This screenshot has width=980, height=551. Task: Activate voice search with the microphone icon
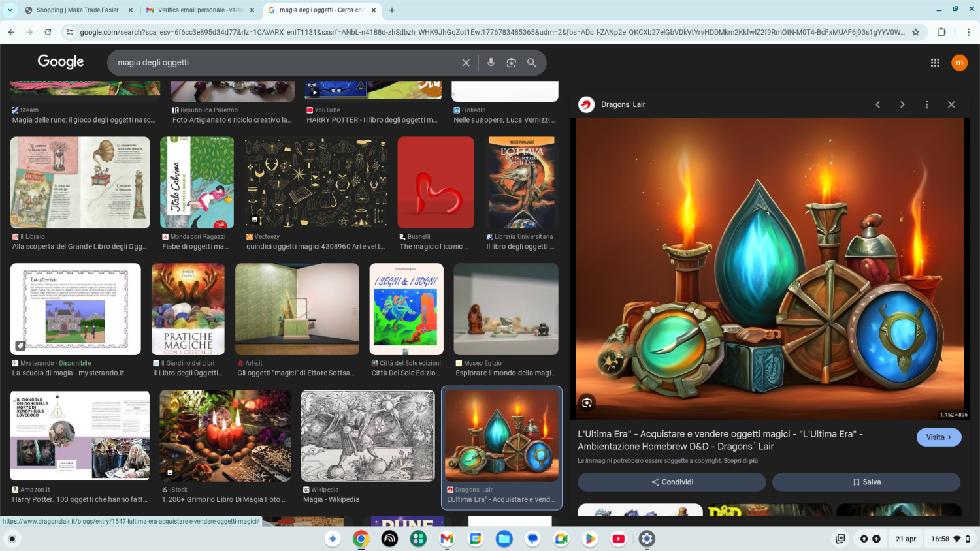490,62
